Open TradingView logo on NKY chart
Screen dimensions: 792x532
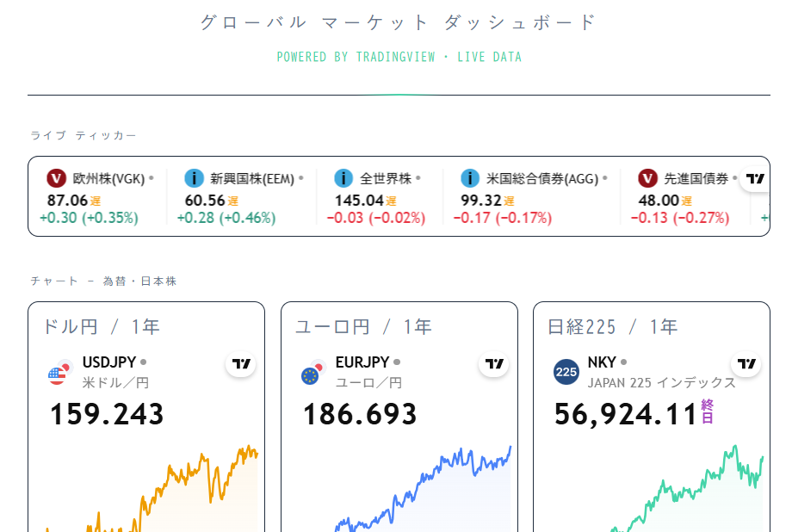click(746, 364)
